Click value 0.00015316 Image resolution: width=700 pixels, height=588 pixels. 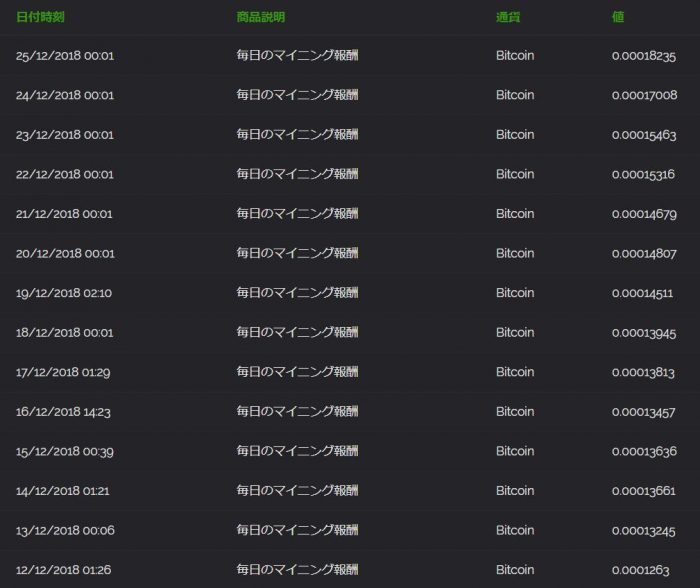click(x=643, y=174)
